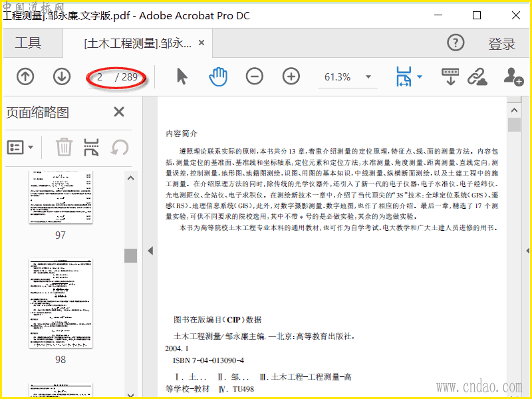Click the add person share icon
The height and width of the screenshot is (399, 532).
(513, 76)
